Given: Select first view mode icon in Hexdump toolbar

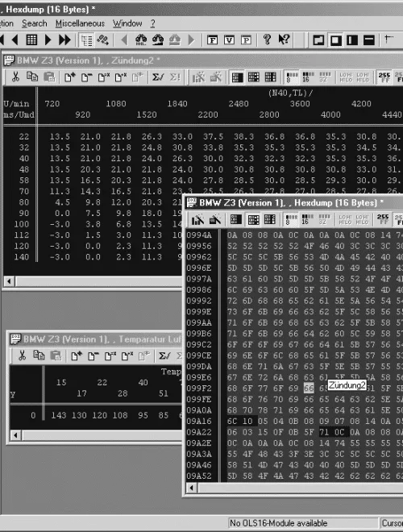Looking at the screenshot, I should [236, 219].
